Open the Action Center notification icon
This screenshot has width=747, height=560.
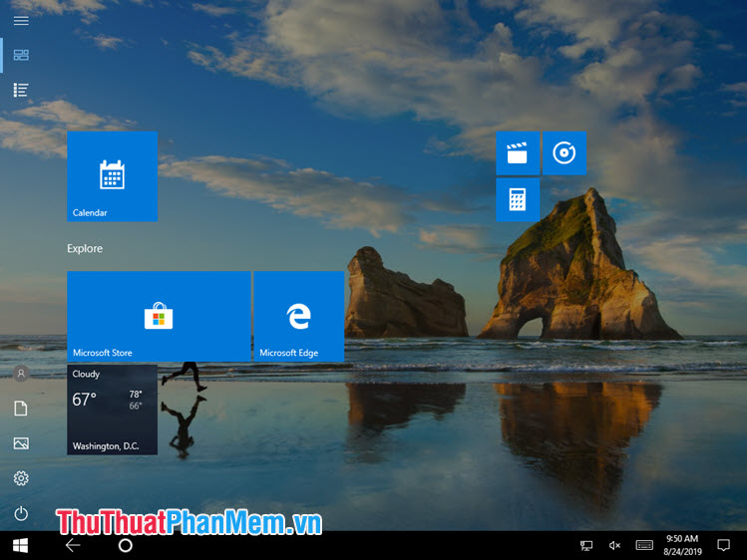pyautogui.click(x=724, y=545)
